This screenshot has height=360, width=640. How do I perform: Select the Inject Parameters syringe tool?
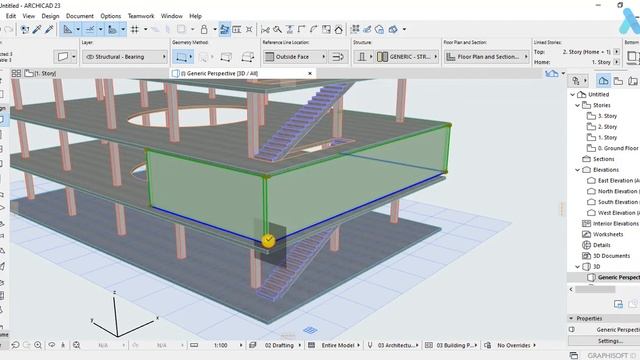[49, 29]
